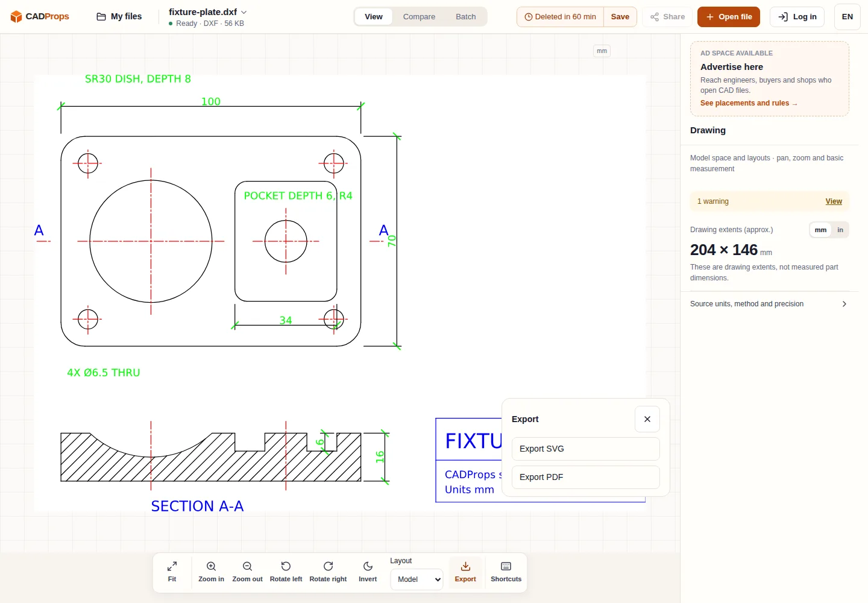Close the Export popup
Screen dimensions: 868x603
(x=647, y=419)
